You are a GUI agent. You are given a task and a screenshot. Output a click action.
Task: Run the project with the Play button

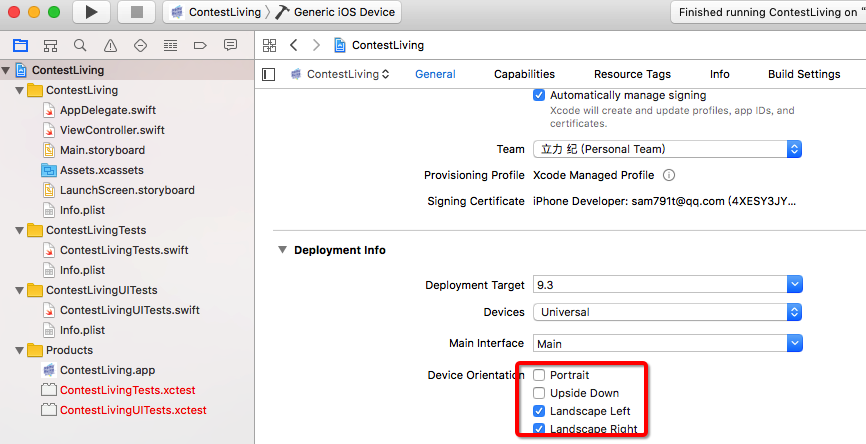point(91,12)
